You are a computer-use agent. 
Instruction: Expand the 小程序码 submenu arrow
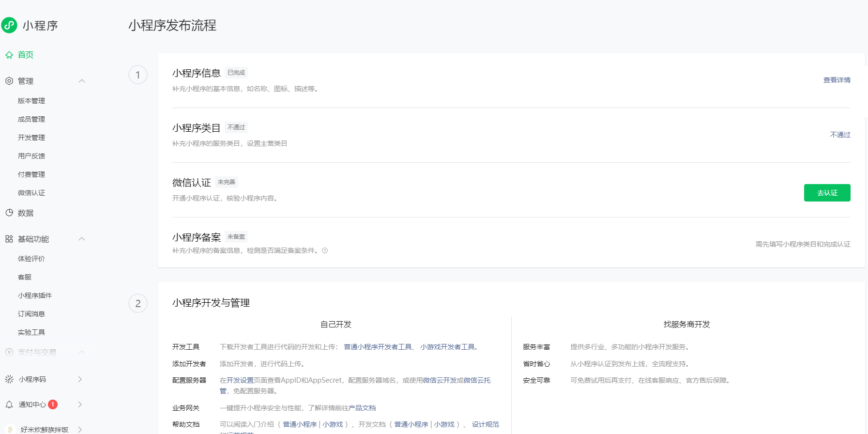point(80,379)
